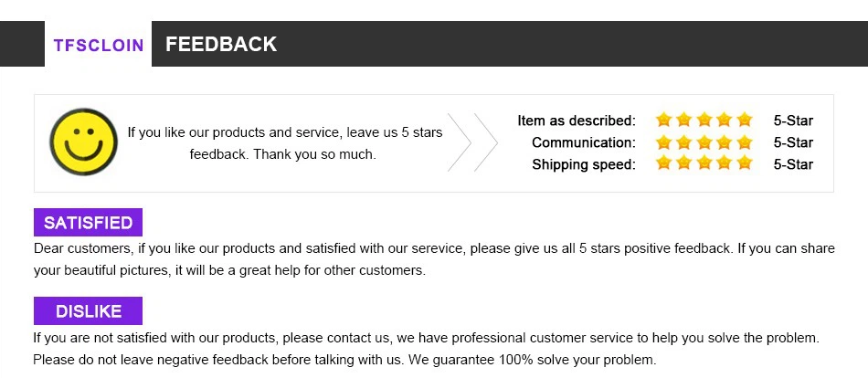Click the first star in Item as described
Screen dimensions: 868x378
[663, 120]
